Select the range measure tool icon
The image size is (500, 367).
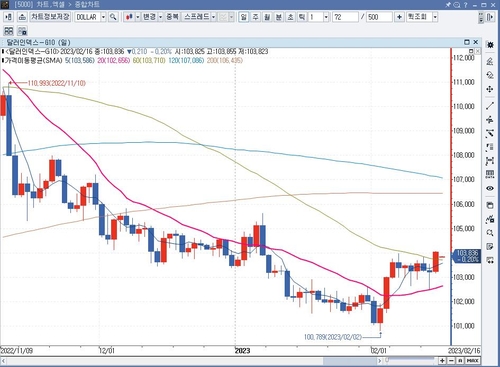tap(490, 161)
